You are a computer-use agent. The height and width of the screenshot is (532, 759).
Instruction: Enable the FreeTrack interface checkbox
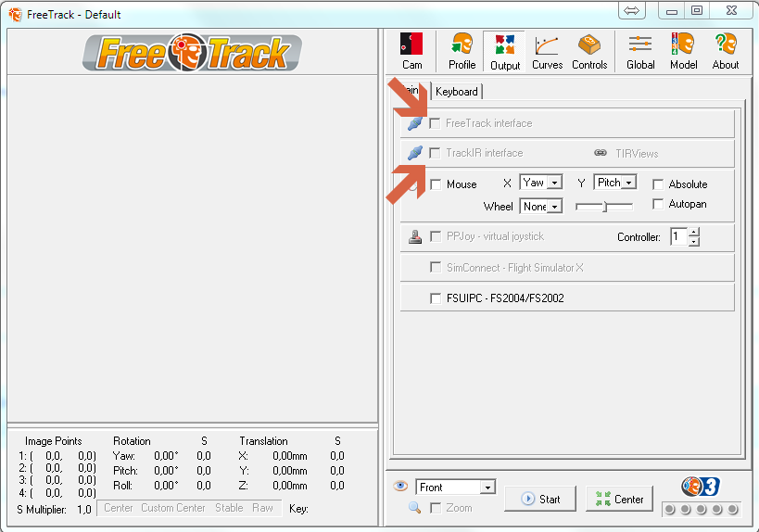(435, 123)
